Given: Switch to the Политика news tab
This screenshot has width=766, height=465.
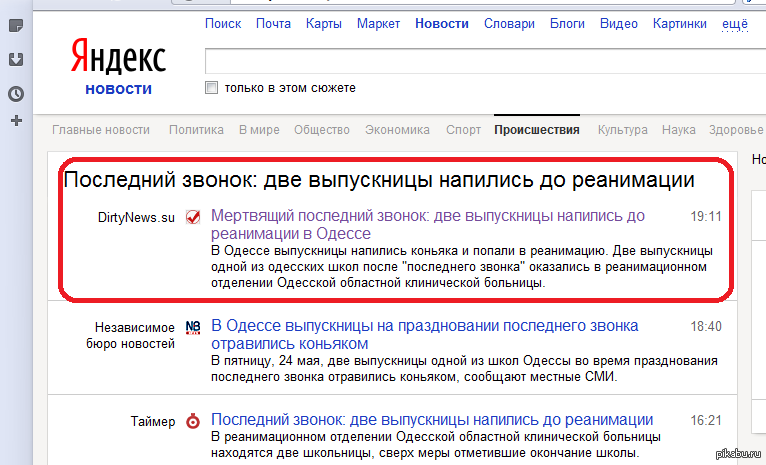Looking at the screenshot, I should pos(196,129).
